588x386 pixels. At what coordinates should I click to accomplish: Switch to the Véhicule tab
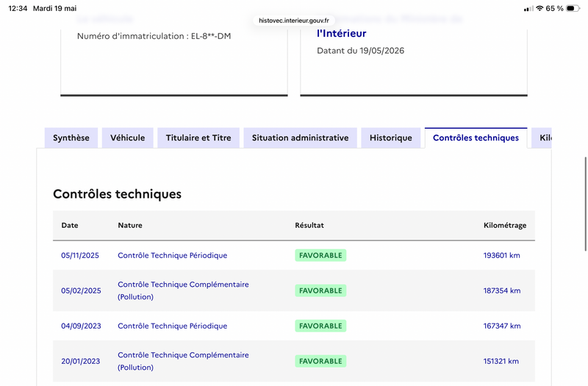click(x=127, y=138)
